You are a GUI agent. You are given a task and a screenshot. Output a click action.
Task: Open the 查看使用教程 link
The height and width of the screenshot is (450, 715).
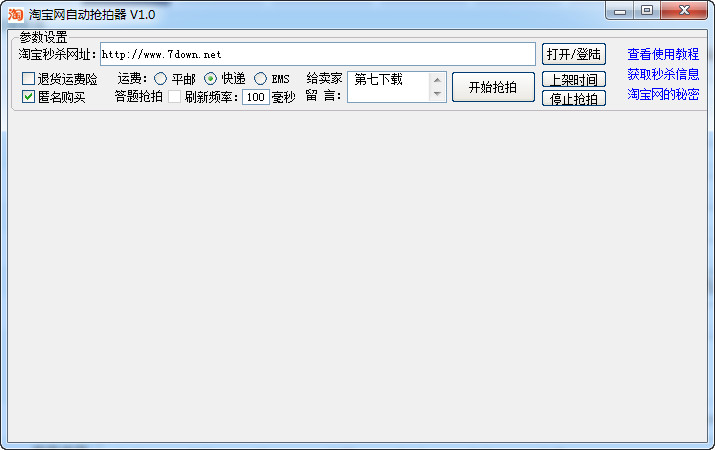(x=663, y=54)
